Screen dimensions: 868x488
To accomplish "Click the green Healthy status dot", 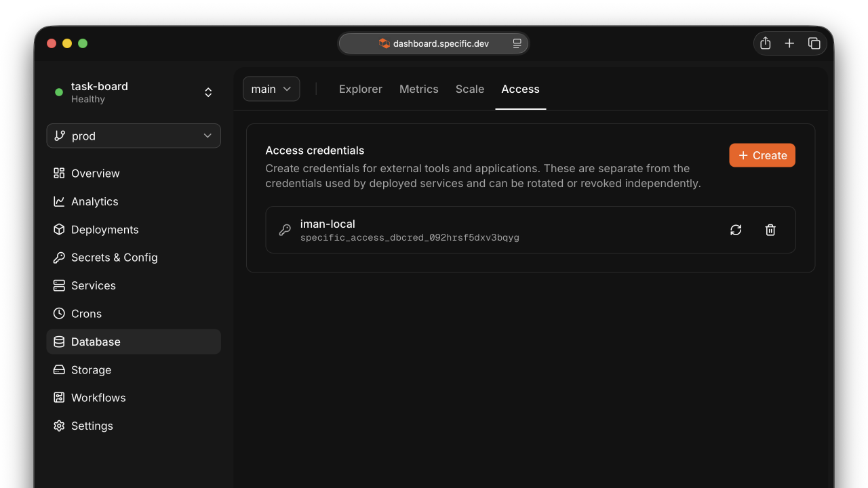I will pos(59,92).
